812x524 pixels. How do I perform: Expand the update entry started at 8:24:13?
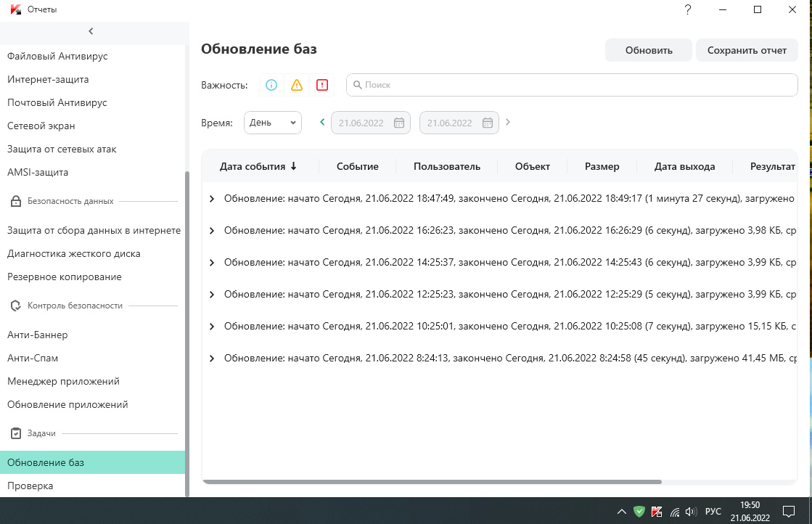pyautogui.click(x=211, y=359)
